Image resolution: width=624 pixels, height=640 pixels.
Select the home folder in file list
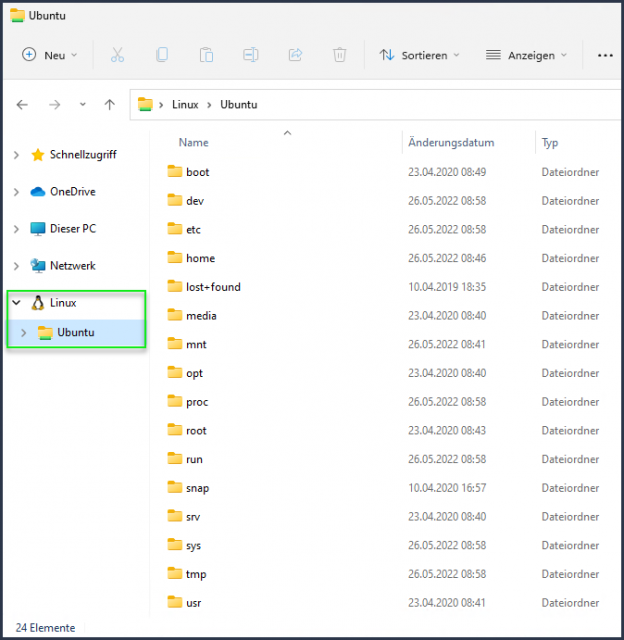(x=200, y=258)
